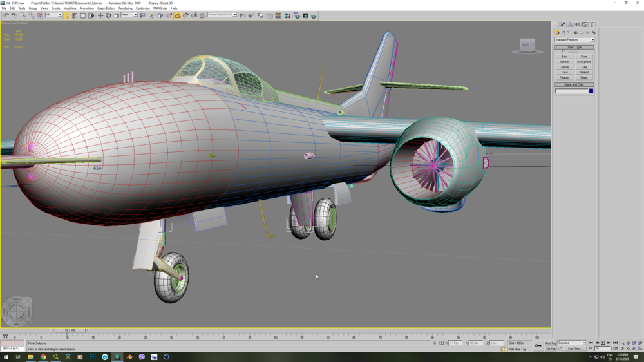Viewport: 644px width, 362px height.
Task: Click the GeoSphere primitive button
Action: [583, 62]
